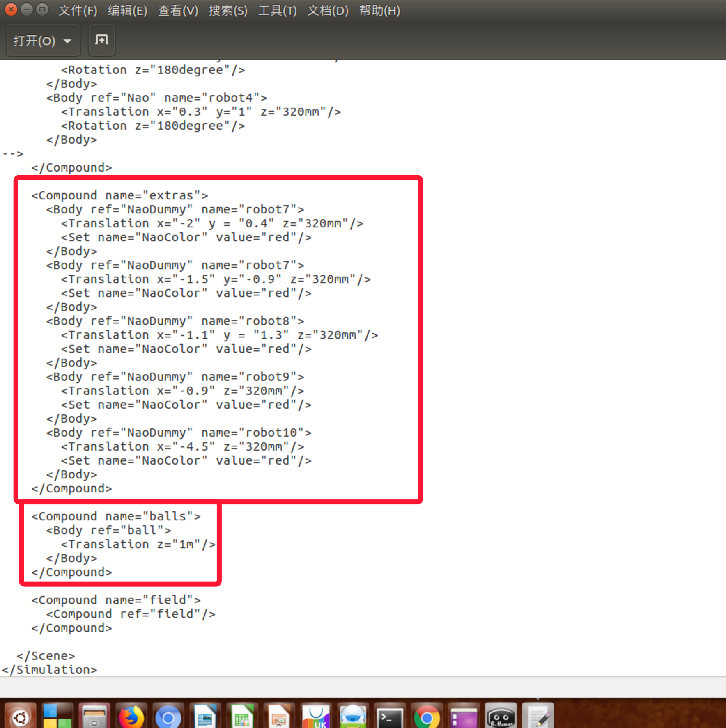The height and width of the screenshot is (728, 726).
Task: Minimize the text editor window
Action: coord(27,9)
